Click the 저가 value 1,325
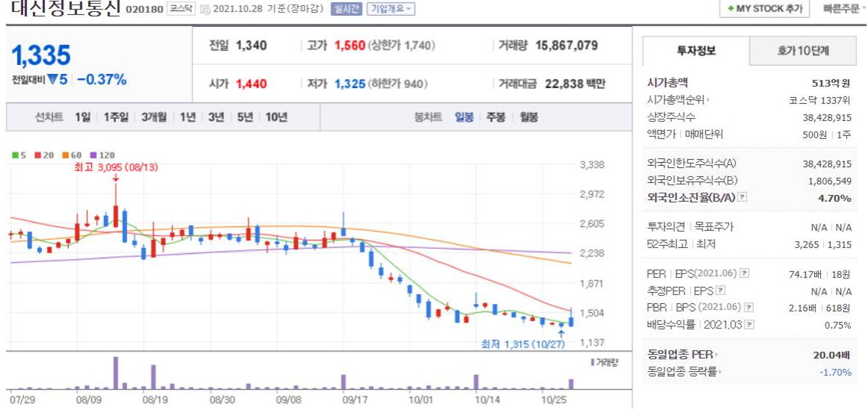The width and height of the screenshot is (868, 416). (x=350, y=84)
